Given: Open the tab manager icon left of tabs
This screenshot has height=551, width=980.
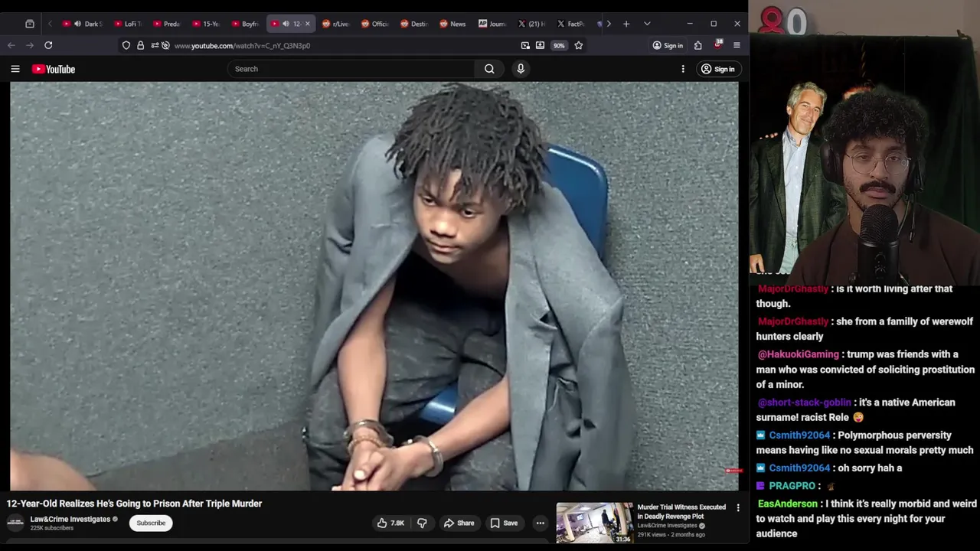Looking at the screenshot, I should point(30,24).
